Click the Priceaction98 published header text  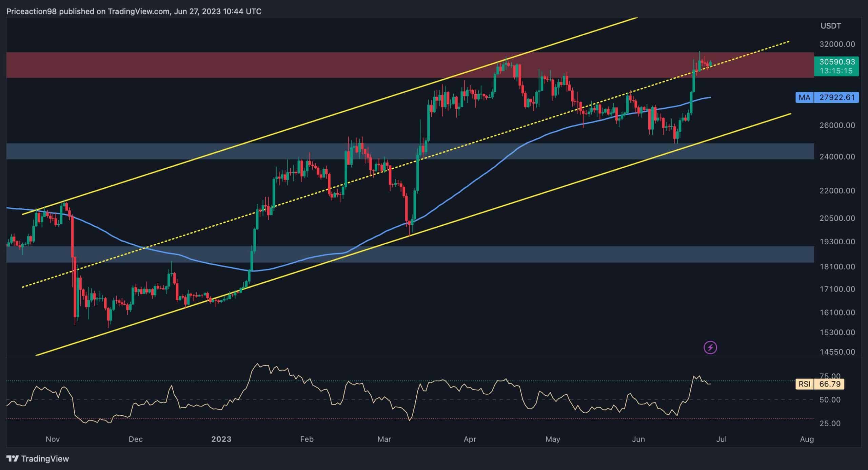[x=134, y=12]
